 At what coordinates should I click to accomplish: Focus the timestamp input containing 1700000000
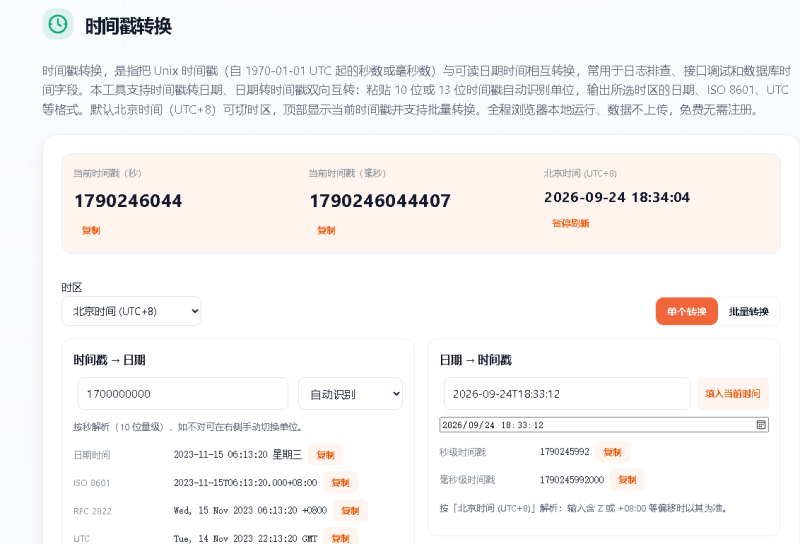[183, 393]
